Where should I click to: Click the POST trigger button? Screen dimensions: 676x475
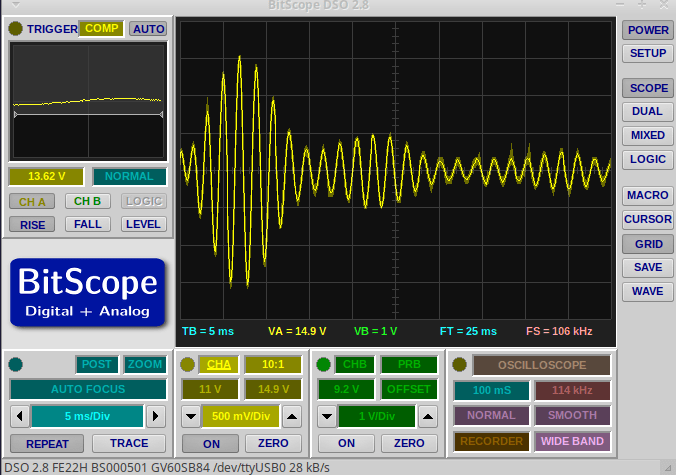pyautogui.click(x=97, y=365)
